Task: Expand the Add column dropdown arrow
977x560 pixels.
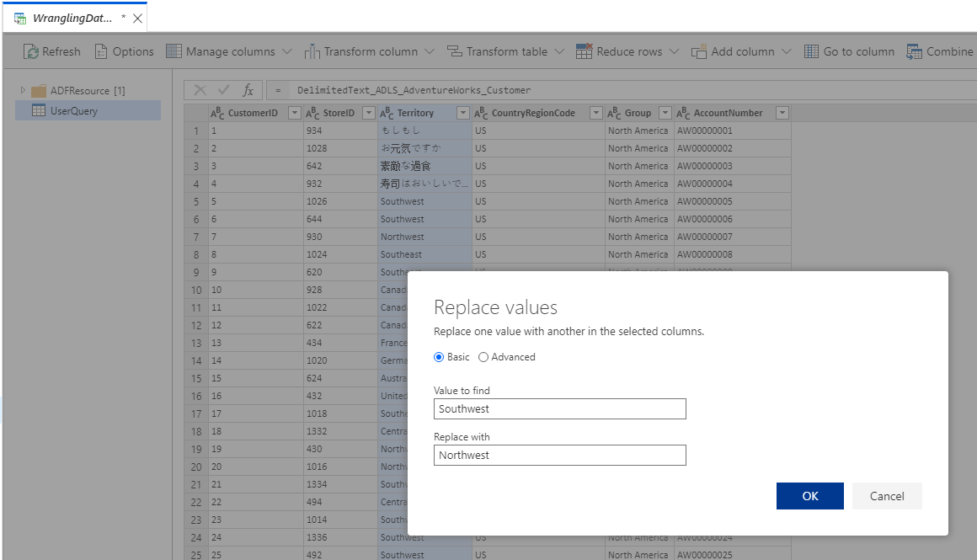Action: pyautogui.click(x=787, y=51)
